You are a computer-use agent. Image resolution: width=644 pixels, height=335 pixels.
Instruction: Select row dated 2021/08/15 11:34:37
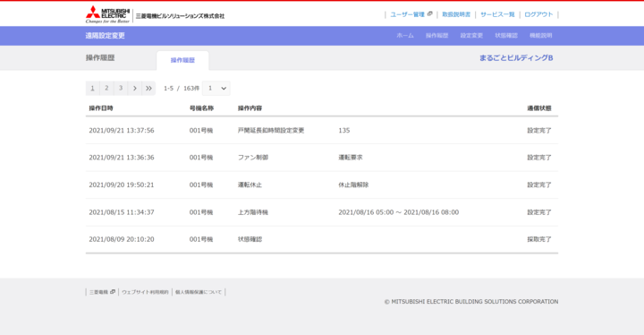322,212
